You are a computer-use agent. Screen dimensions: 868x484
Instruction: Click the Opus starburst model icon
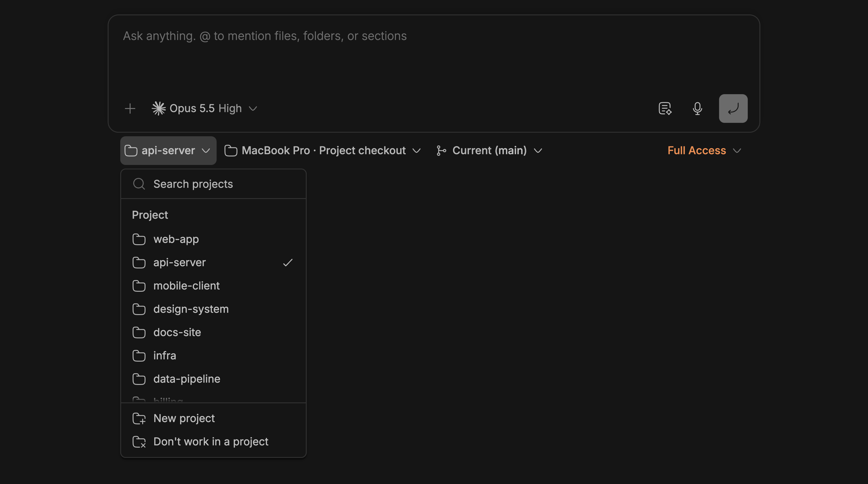point(159,108)
